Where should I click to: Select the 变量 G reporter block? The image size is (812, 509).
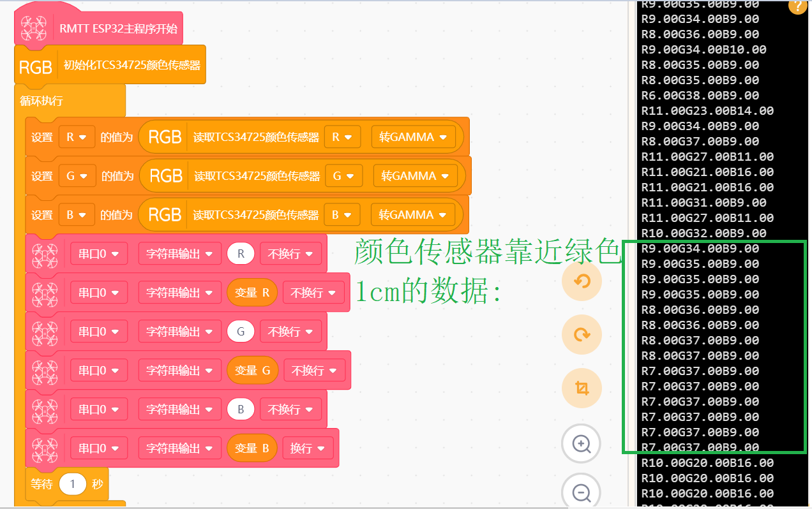click(253, 371)
